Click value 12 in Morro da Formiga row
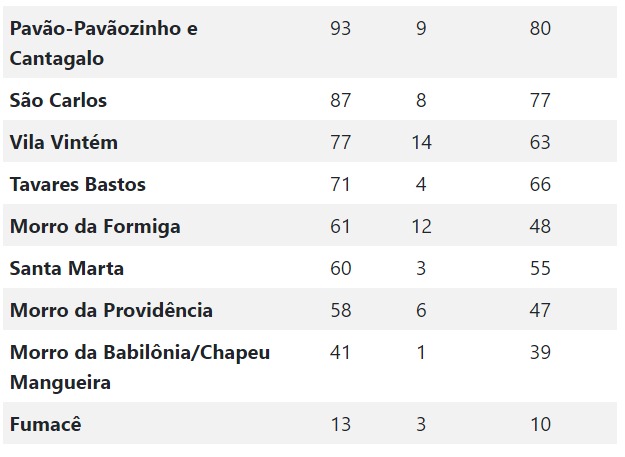Viewport: 625px width, 457px height. [421, 226]
